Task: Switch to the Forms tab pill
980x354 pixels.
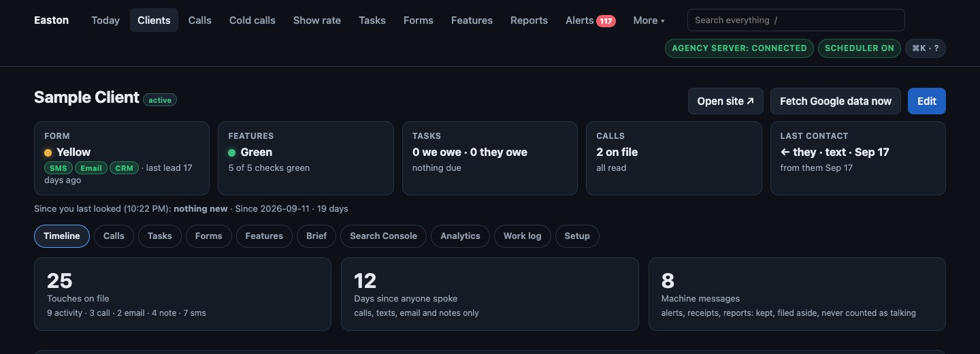Action: [208, 236]
